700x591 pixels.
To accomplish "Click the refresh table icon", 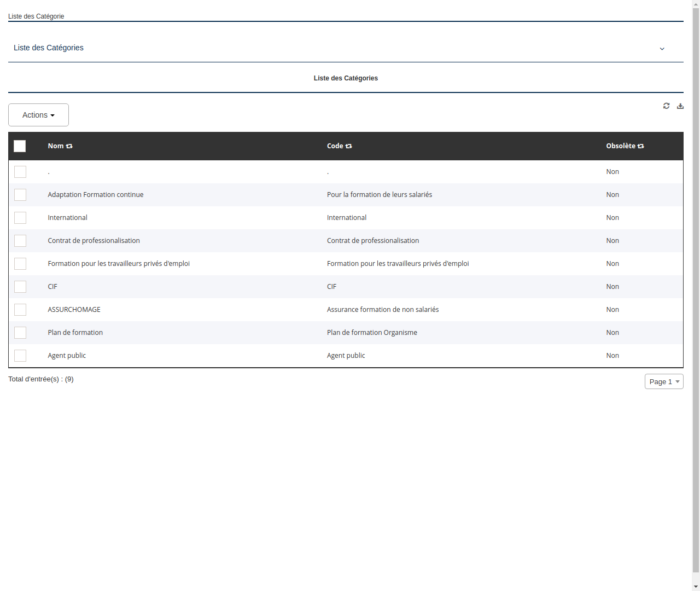I will 666,106.
